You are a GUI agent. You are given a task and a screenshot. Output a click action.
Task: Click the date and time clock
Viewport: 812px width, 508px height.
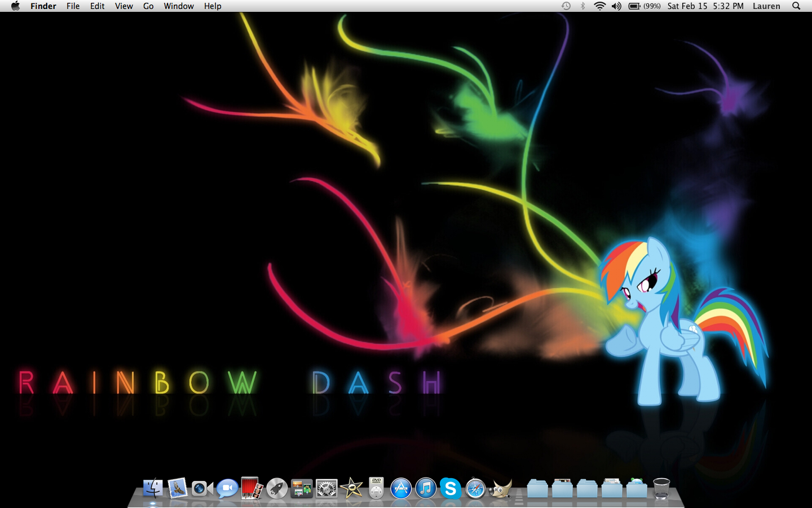point(705,6)
